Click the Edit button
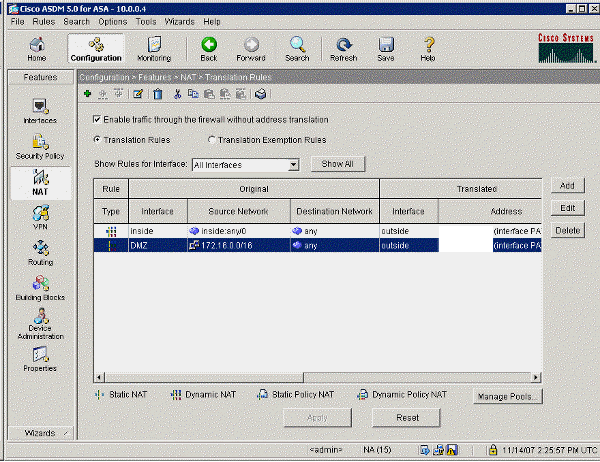Screen dimensions: 600x462 click(x=567, y=208)
